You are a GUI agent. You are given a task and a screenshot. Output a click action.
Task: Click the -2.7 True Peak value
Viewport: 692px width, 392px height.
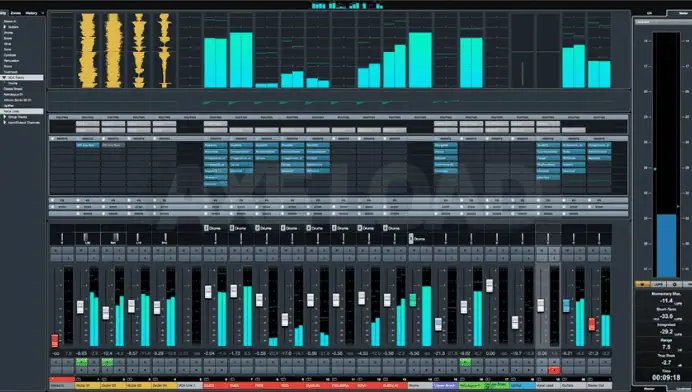point(666,362)
